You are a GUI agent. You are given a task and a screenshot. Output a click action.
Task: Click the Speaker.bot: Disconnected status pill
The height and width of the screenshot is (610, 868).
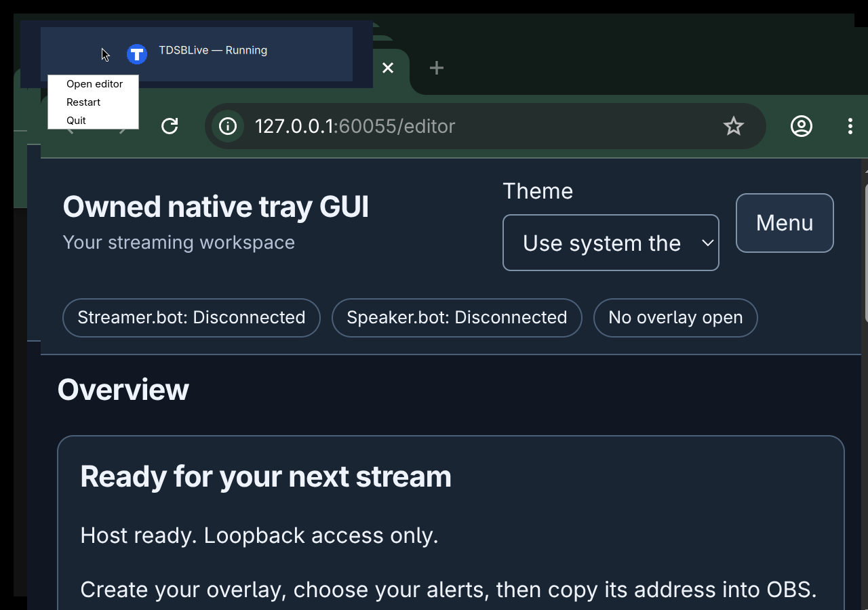457,318
